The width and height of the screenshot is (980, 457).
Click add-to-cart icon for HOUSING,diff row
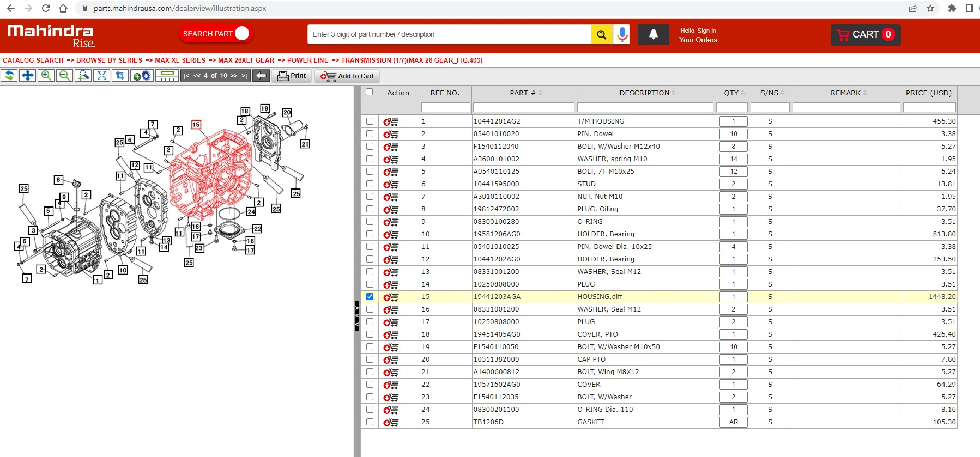click(391, 297)
